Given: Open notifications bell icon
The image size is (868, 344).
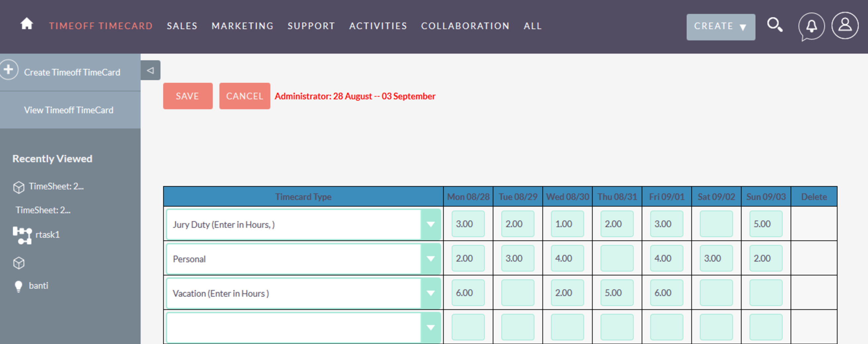Looking at the screenshot, I should tap(811, 26).
